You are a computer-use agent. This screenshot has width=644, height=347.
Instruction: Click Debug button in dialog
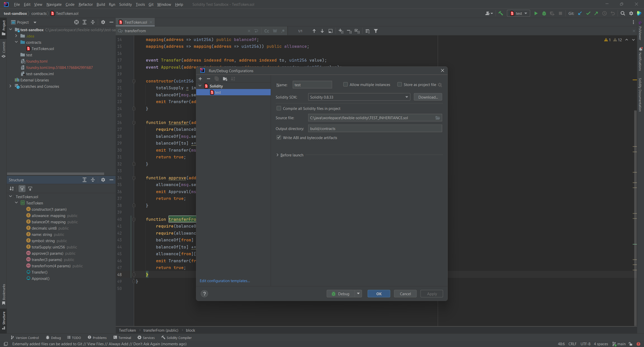(x=341, y=294)
